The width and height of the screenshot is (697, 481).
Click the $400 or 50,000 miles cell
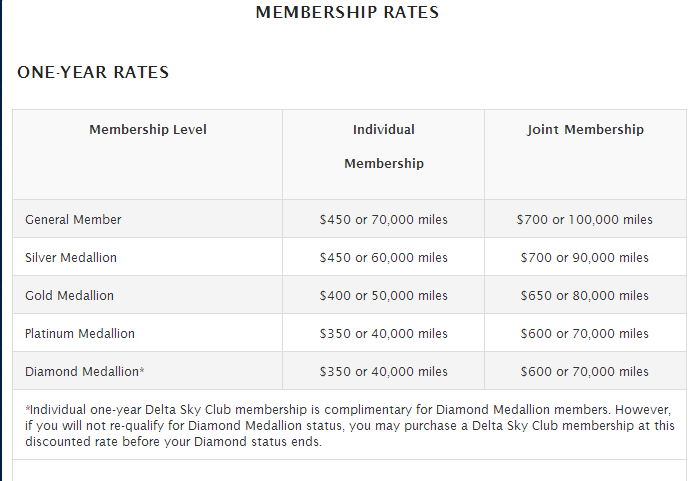(x=384, y=295)
